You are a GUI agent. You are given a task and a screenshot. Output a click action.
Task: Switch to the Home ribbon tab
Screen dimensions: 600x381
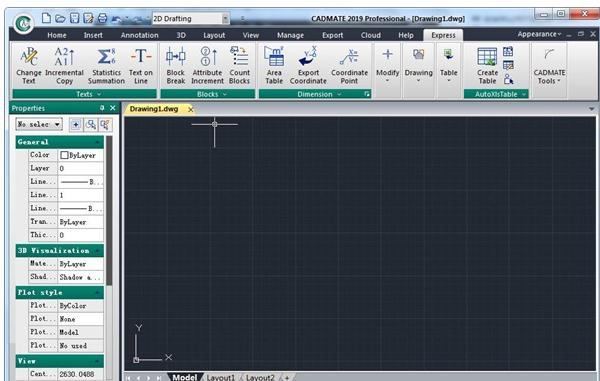(57, 35)
